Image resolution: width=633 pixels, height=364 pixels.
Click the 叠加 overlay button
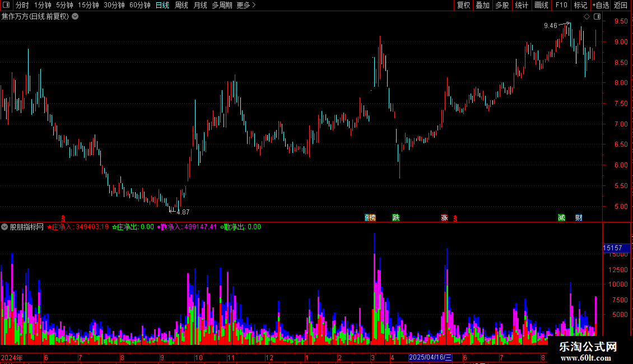pos(482,5)
